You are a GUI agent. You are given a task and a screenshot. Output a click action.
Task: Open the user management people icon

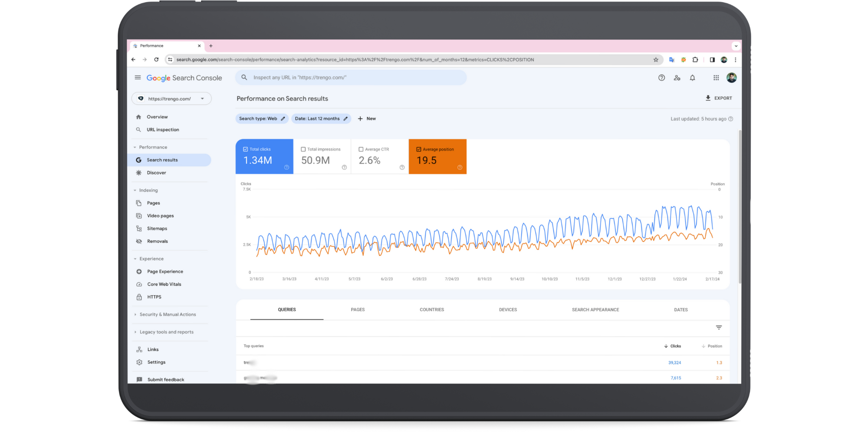point(677,78)
